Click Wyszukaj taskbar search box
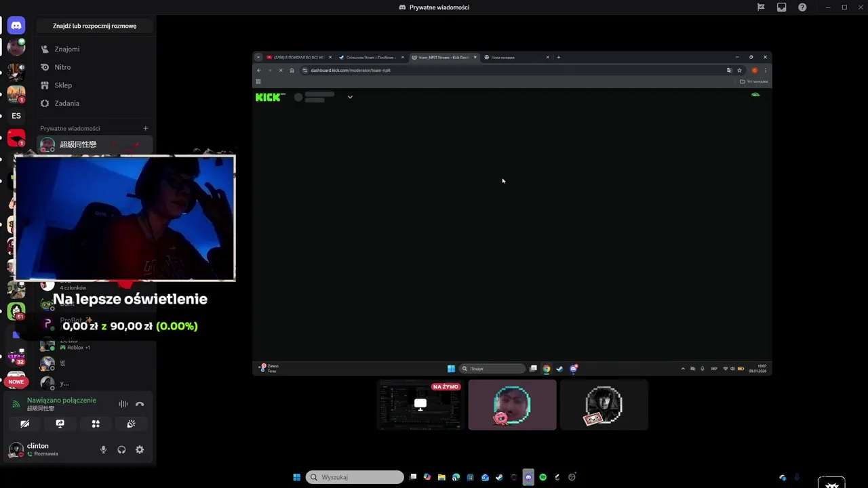868x488 pixels. coord(355,477)
